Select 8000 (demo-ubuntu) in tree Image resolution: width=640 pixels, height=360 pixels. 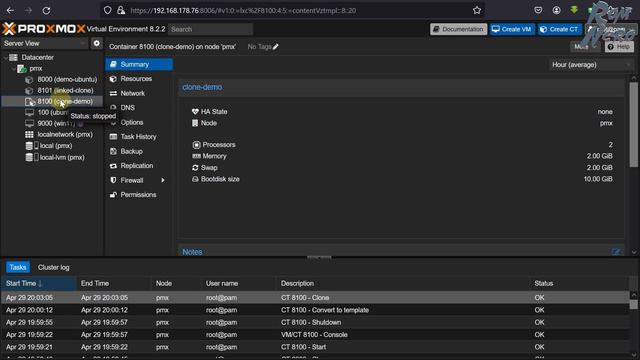[x=67, y=80]
